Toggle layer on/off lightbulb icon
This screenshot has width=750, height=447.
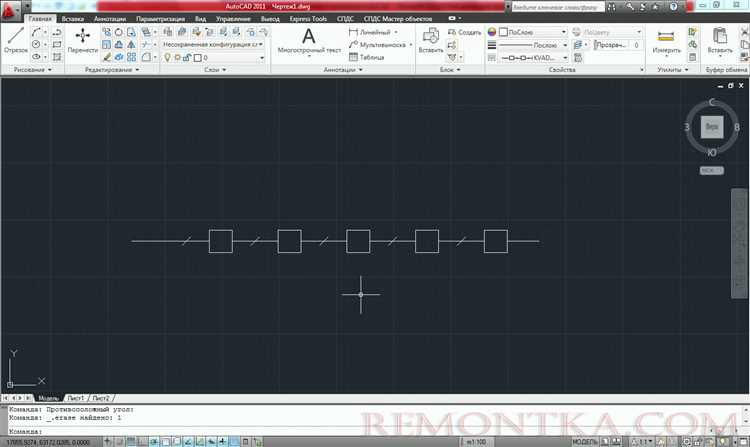coord(167,57)
